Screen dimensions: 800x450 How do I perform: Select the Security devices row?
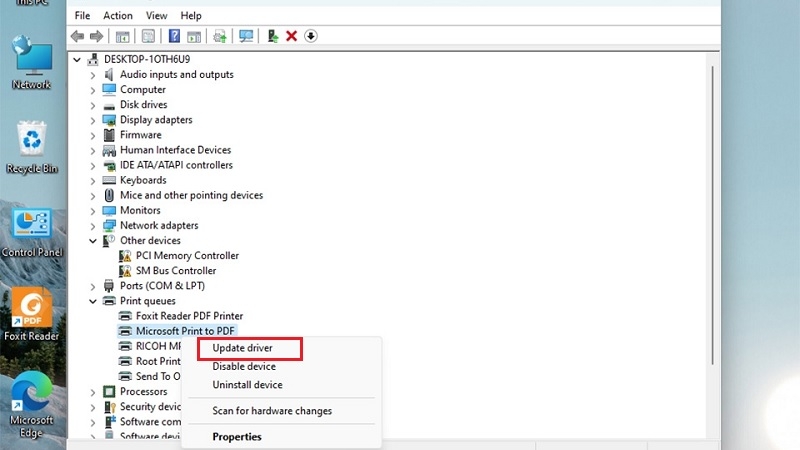tap(150, 407)
